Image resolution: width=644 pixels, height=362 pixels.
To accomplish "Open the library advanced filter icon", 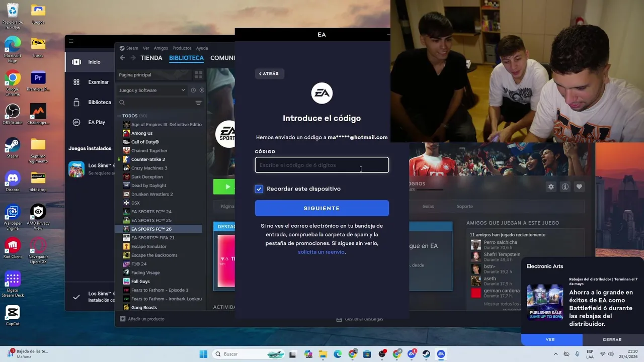I will point(198,103).
